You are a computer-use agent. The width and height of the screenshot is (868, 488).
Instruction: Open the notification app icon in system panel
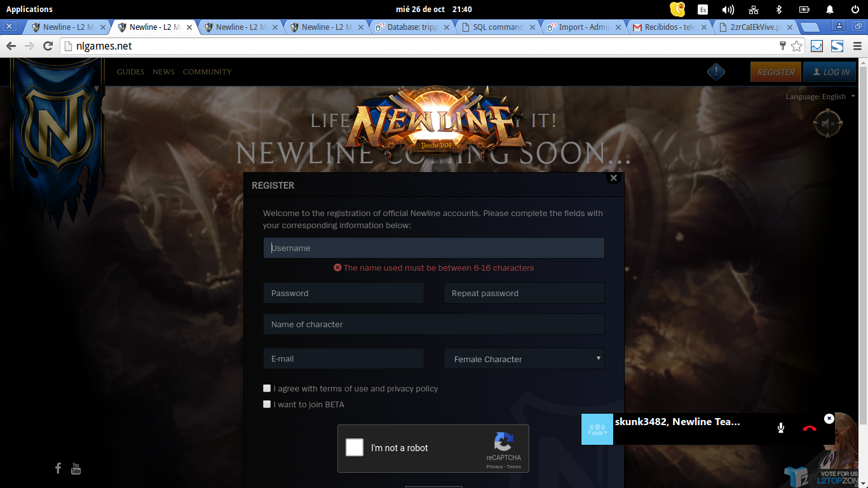click(677, 9)
